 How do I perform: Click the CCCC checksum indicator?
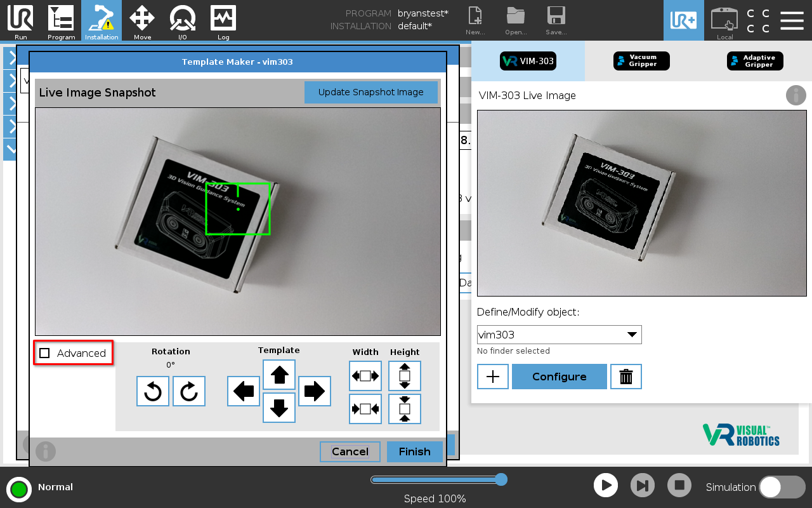pos(758,21)
